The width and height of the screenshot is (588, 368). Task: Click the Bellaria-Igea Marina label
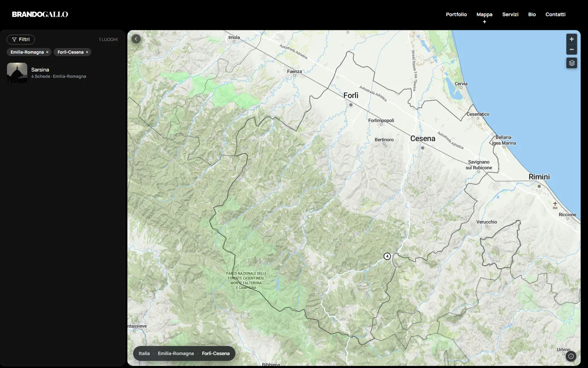coord(504,140)
